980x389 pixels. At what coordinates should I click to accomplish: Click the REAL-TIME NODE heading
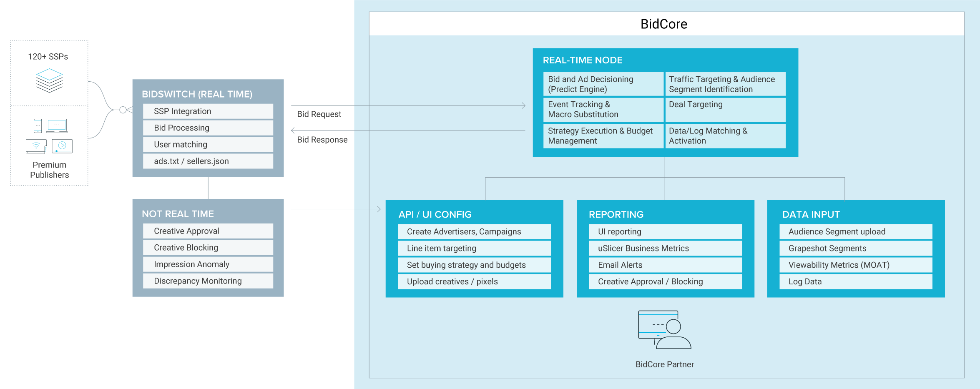[583, 60]
